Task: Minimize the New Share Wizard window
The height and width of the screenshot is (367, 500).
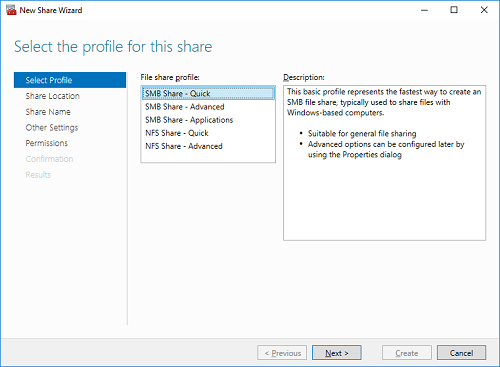Action: pyautogui.click(x=424, y=10)
